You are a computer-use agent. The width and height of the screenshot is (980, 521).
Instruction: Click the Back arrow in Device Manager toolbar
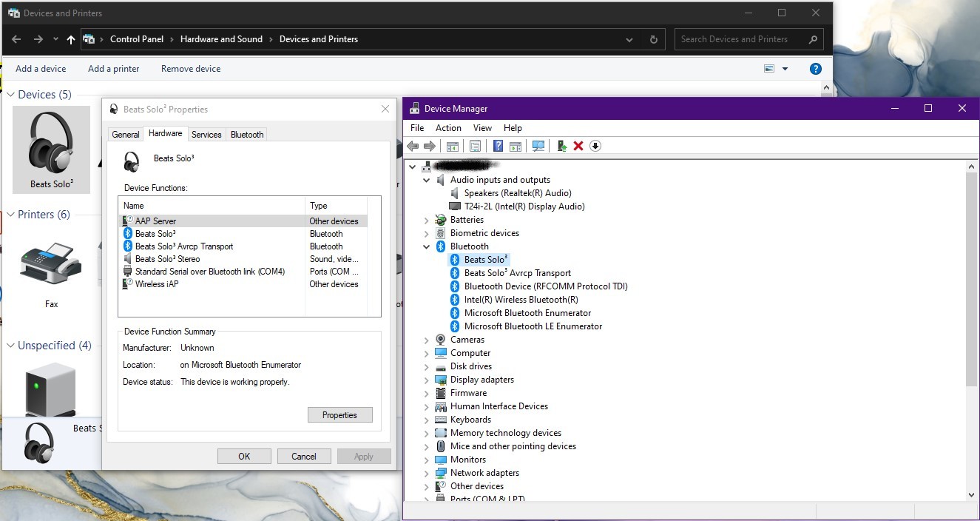pos(413,146)
